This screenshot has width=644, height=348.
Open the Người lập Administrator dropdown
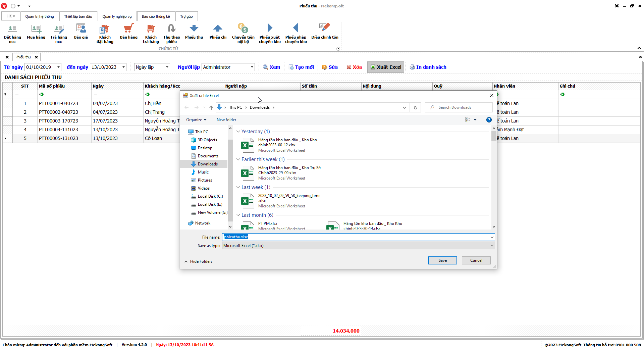pyautogui.click(x=252, y=67)
